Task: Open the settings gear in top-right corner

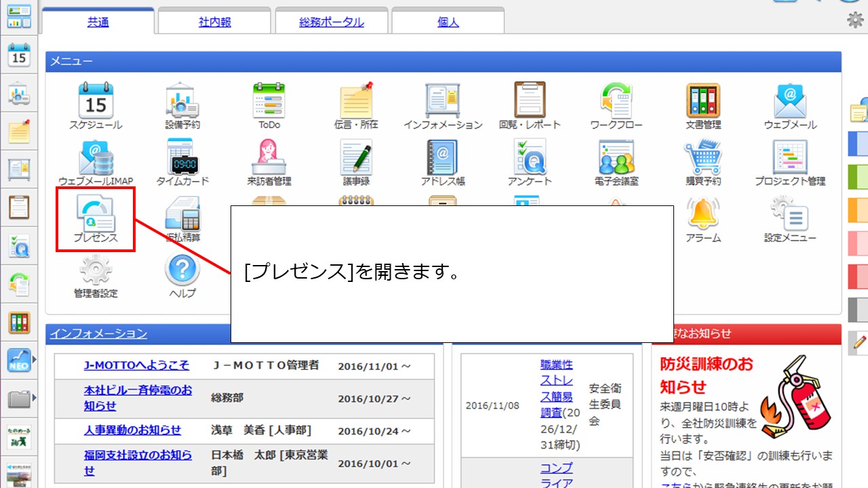Action: 856,21
